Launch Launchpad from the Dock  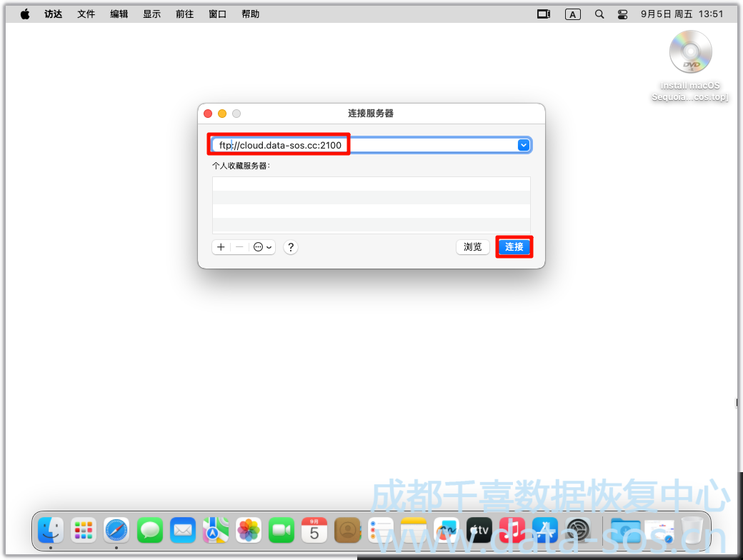point(84,530)
